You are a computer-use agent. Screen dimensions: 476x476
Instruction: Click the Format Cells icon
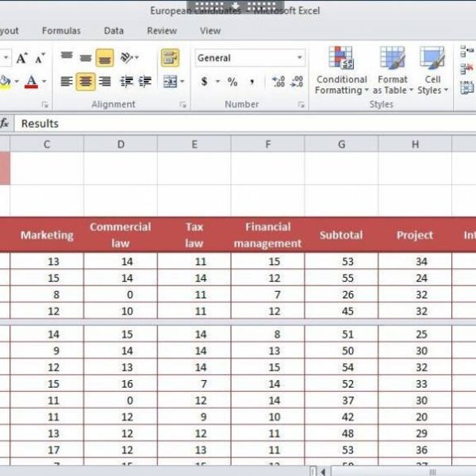pos(467,87)
